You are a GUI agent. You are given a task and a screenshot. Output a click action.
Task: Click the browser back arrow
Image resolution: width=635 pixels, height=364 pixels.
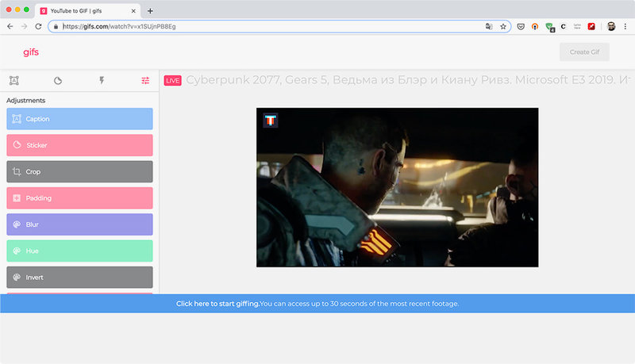click(10, 26)
